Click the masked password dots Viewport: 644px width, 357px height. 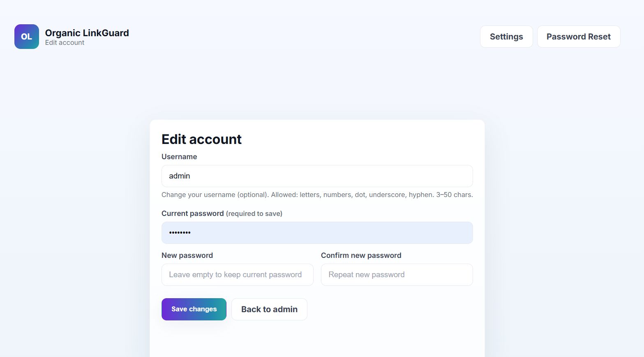(x=180, y=233)
